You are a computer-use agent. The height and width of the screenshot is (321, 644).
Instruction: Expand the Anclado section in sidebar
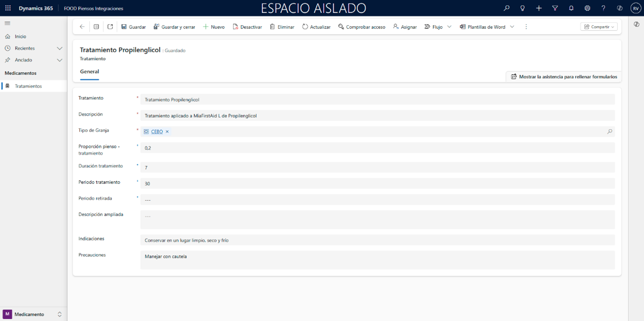(59, 60)
